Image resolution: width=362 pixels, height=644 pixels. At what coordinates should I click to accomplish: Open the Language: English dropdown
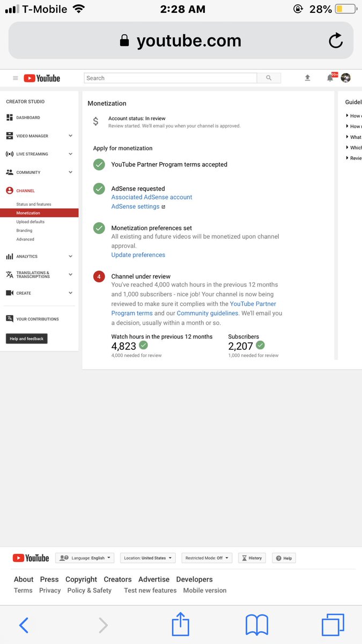(x=86, y=558)
